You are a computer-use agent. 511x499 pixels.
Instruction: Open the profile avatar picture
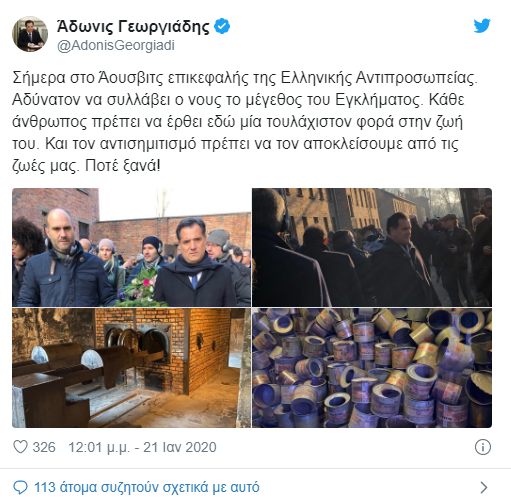point(30,34)
